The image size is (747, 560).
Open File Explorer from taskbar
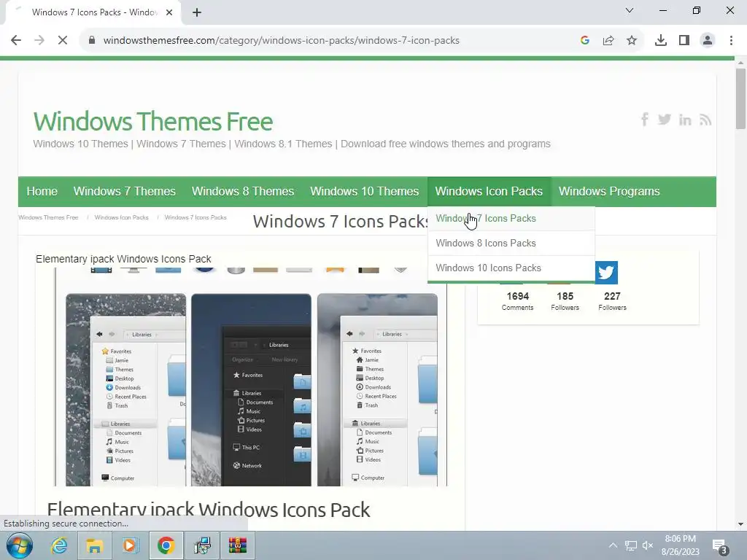click(x=94, y=545)
